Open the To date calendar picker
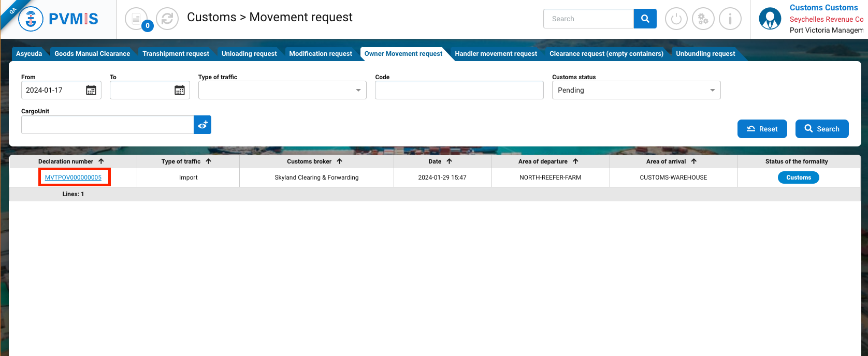This screenshot has height=356, width=868. 180,90
